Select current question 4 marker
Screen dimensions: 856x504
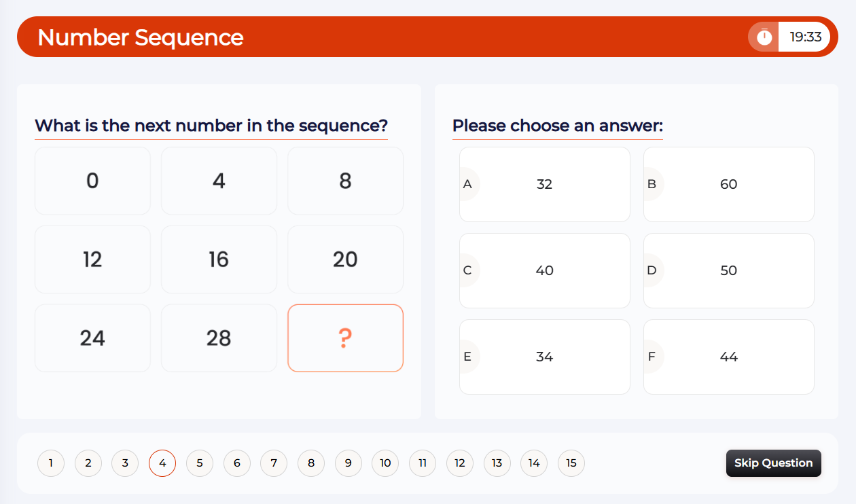point(162,463)
